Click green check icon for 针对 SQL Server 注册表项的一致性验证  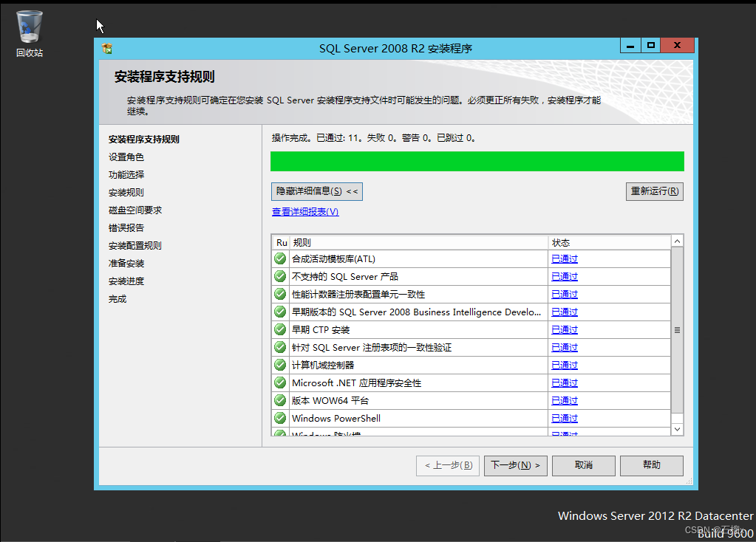point(280,347)
